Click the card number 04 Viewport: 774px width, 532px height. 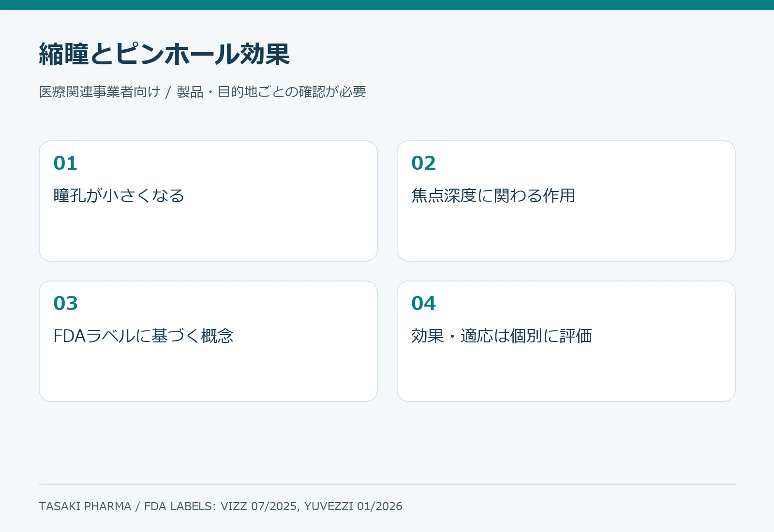tap(423, 304)
